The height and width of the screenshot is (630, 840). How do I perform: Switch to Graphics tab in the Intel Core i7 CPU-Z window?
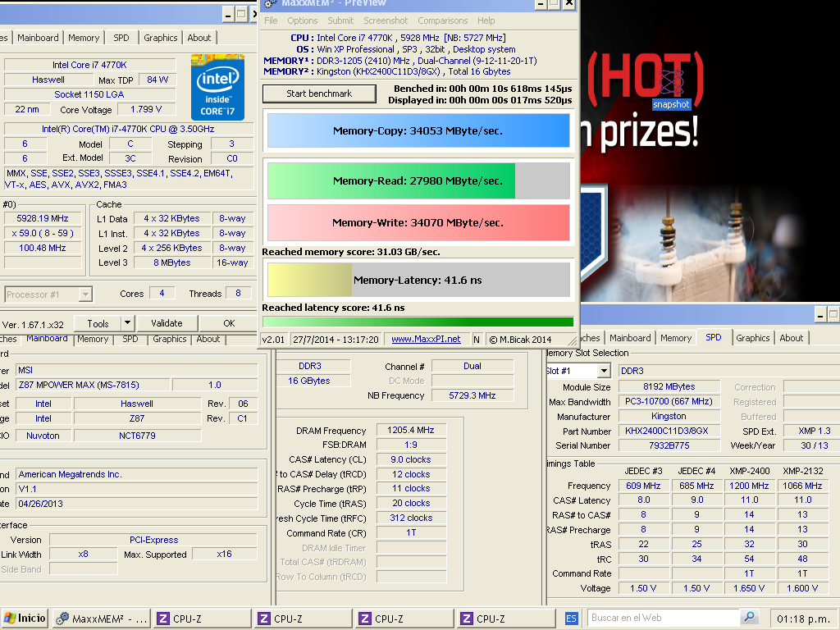(x=160, y=38)
